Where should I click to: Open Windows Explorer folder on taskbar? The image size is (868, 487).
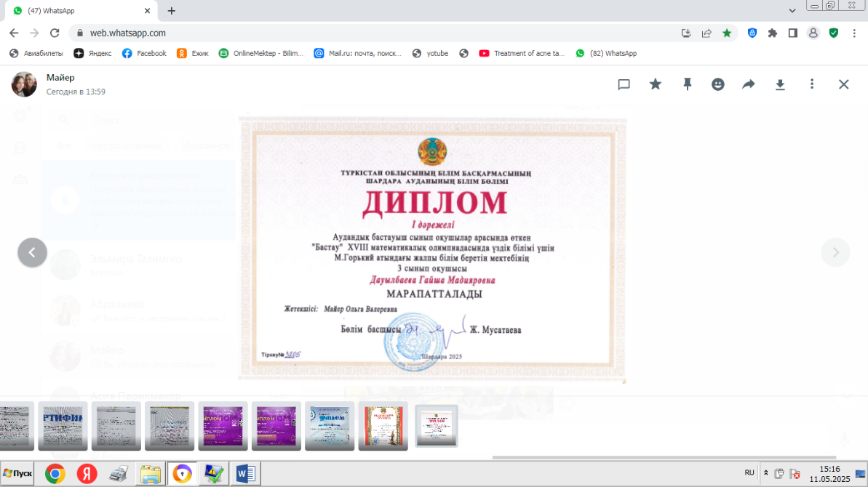[x=150, y=474]
